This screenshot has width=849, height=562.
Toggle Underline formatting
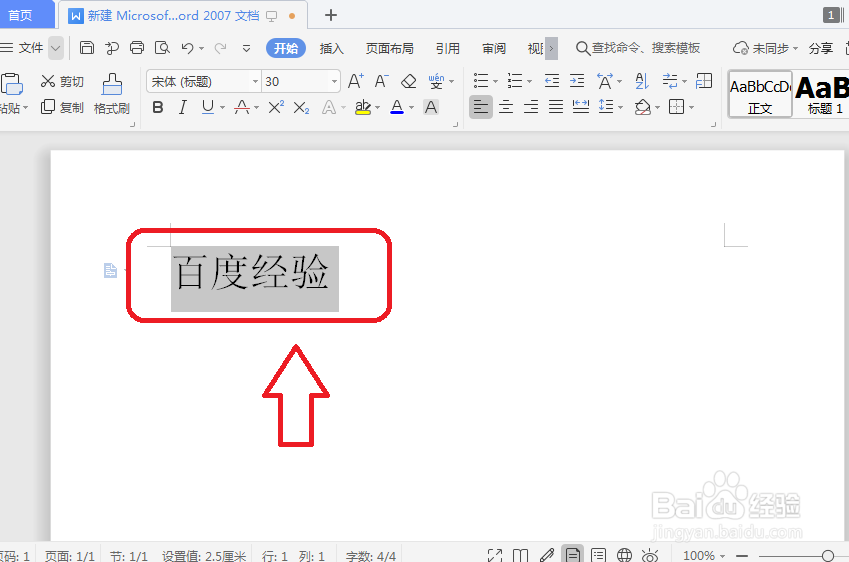(x=207, y=107)
